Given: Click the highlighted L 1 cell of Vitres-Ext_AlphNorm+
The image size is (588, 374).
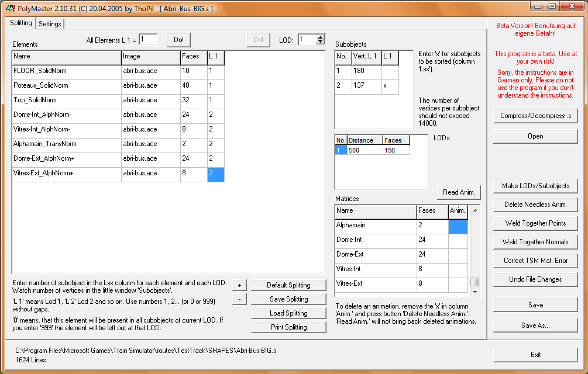Looking at the screenshot, I should (x=216, y=175).
